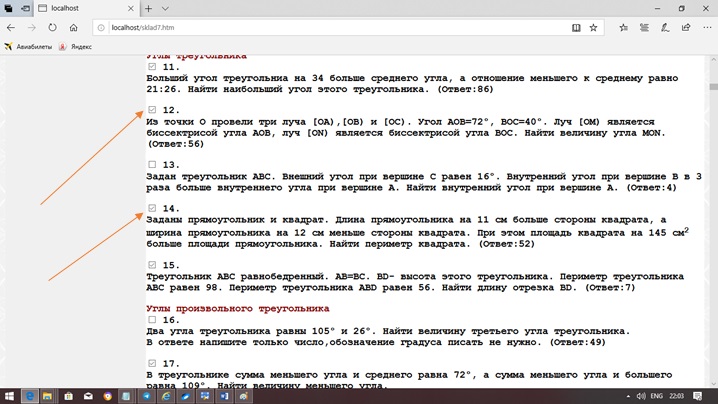
Task: Click the browser Back arrow
Action: click(x=9, y=28)
